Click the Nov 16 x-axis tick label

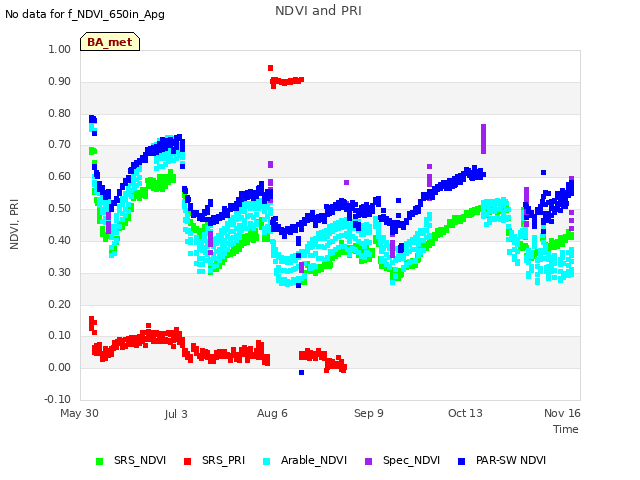[562, 413]
